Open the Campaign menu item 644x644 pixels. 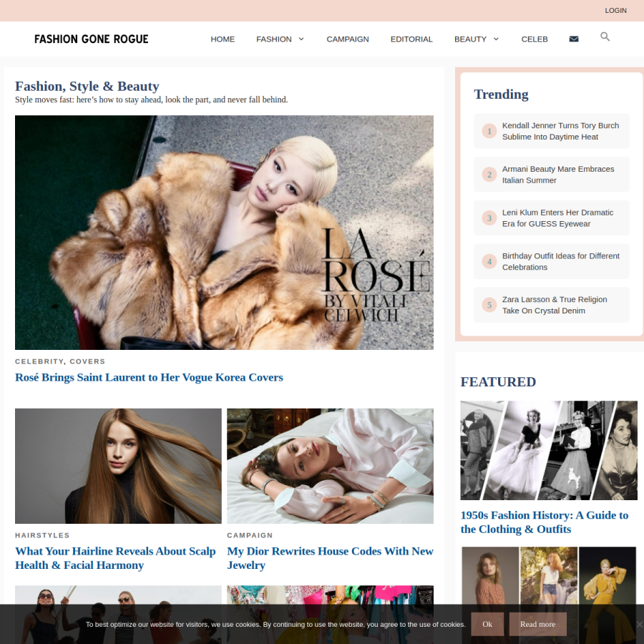click(348, 39)
